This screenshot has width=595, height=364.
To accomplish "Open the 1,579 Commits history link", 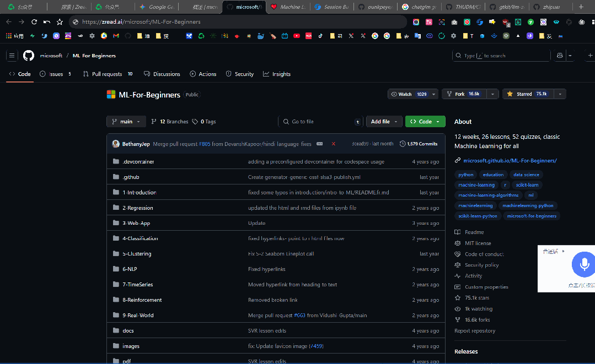I will pos(419,144).
